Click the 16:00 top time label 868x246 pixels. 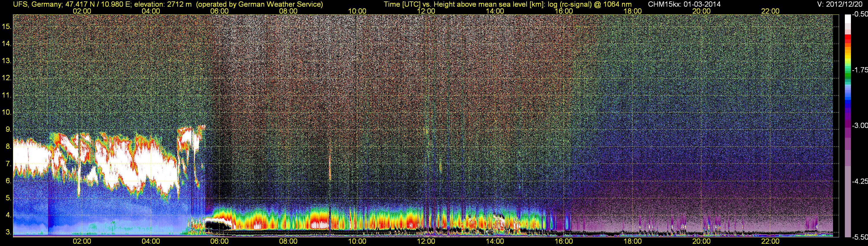[564, 11]
